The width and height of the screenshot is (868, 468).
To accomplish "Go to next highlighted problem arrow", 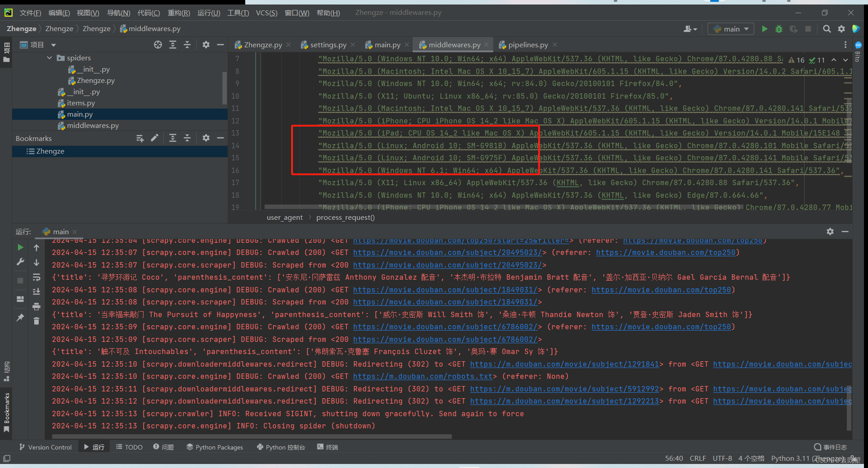I will 846,59.
